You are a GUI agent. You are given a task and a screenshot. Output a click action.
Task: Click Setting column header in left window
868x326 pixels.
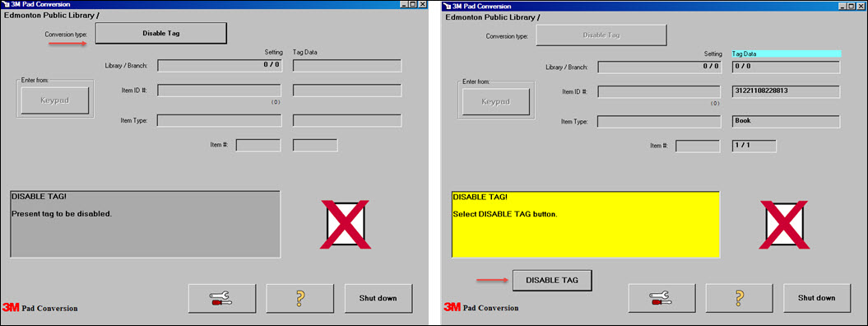coord(274,53)
